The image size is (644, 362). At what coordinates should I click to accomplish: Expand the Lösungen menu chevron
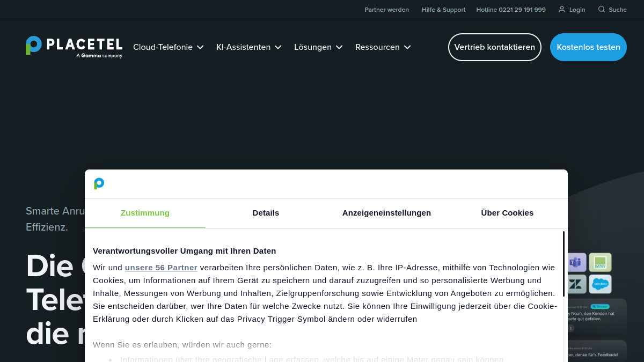[339, 47]
